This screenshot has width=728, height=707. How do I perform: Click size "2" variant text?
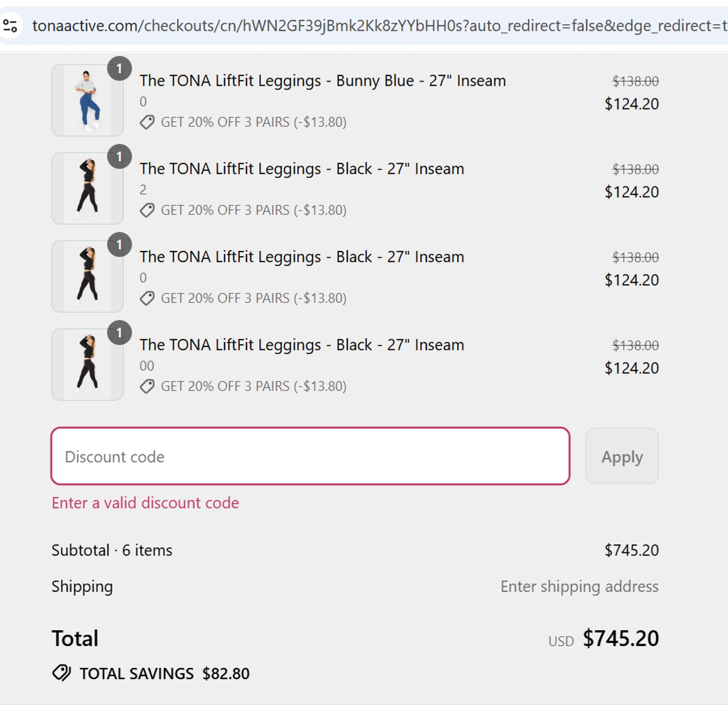[x=143, y=190]
